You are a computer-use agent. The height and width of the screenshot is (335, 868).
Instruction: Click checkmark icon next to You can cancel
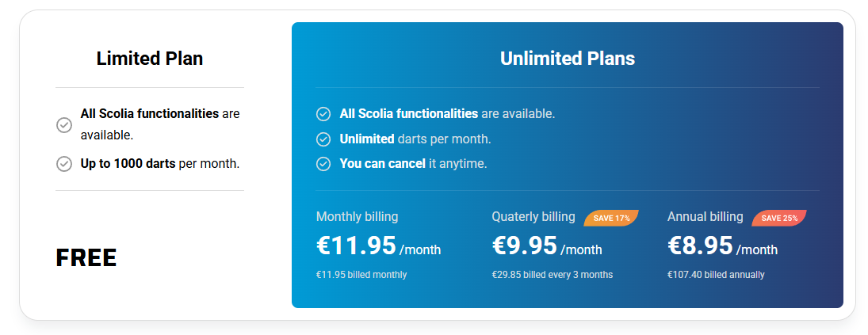(x=323, y=164)
